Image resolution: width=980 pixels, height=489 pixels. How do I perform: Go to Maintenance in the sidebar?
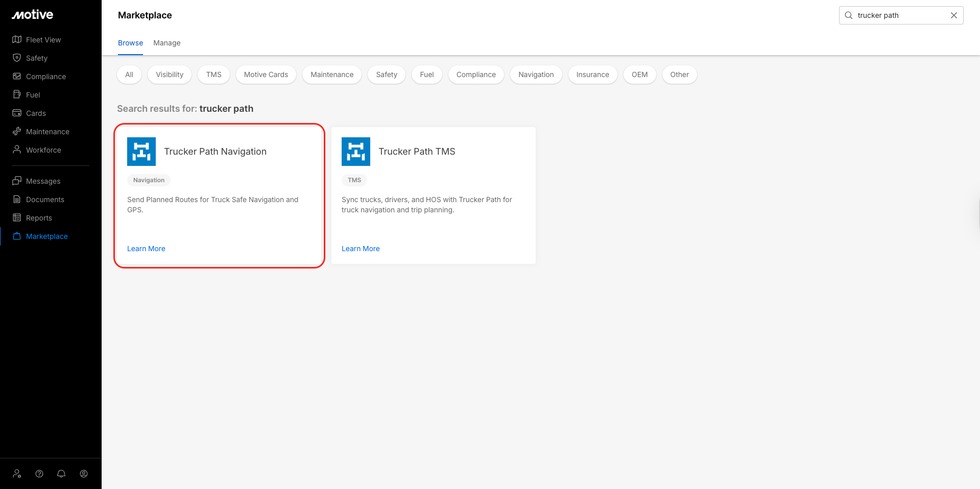[x=47, y=132]
